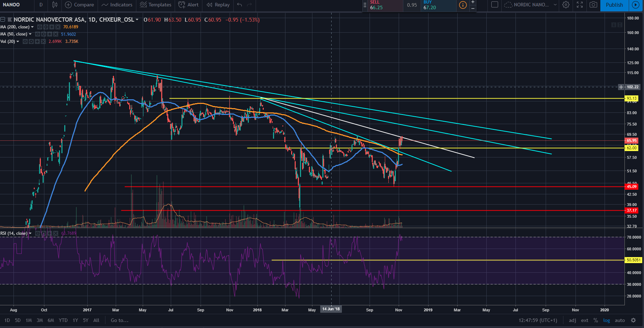Screen dimensions: 644x328
Task: Toggle auto scale mode
Action: click(620, 320)
